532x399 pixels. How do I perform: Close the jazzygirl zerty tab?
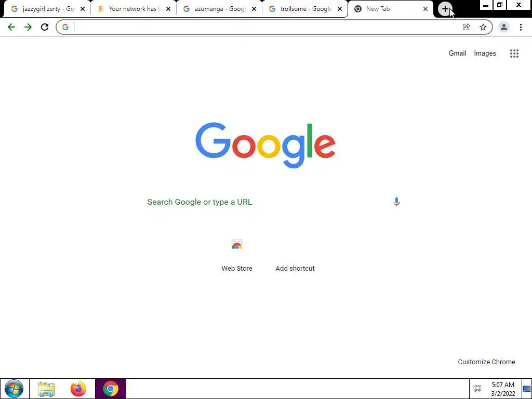[83, 9]
